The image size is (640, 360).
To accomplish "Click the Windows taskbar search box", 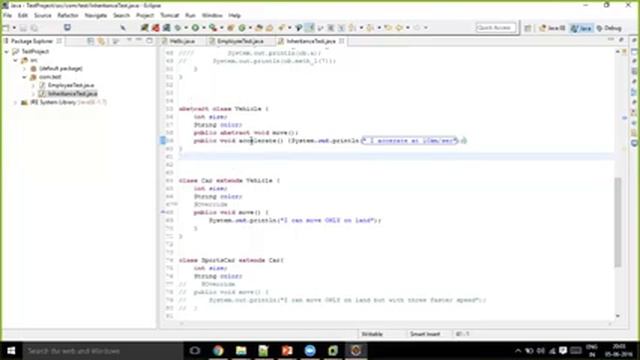I will (x=102, y=351).
